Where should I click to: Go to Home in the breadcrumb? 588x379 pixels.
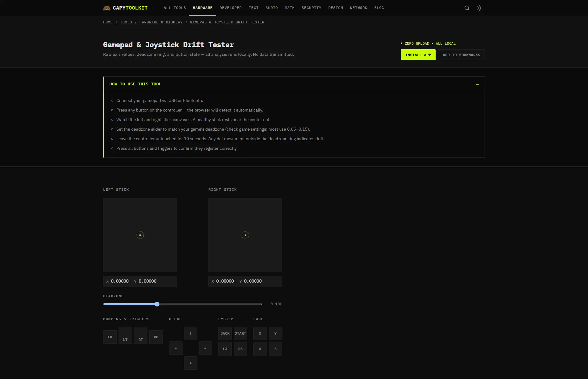point(108,22)
